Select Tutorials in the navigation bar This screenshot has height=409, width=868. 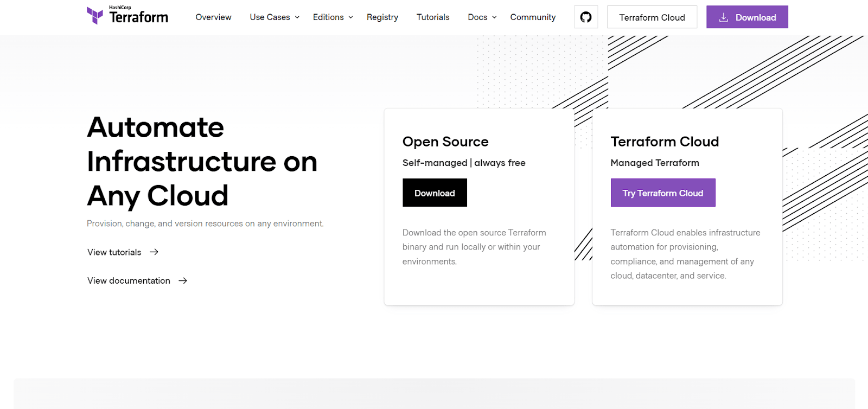click(x=433, y=17)
